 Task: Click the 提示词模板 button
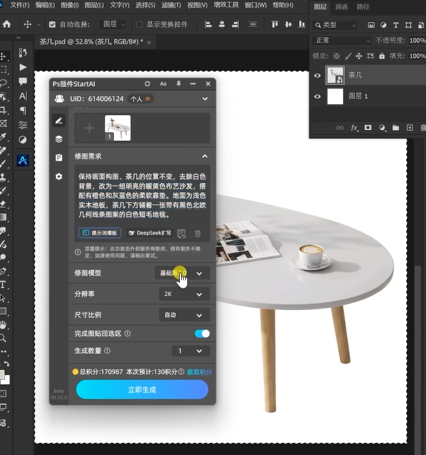[x=100, y=233]
